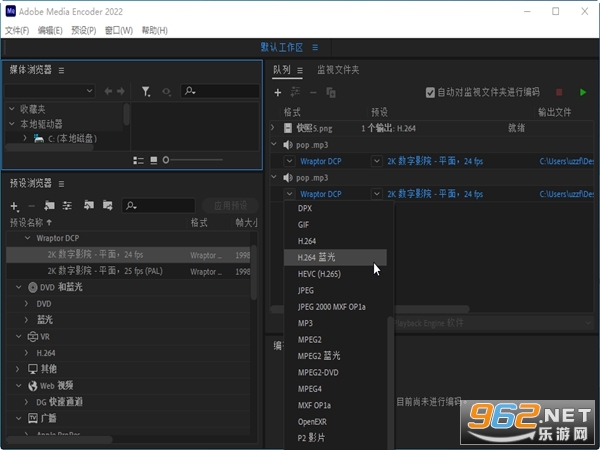
Task: Choose HEVC (H.265) from format list
Action: pos(335,274)
